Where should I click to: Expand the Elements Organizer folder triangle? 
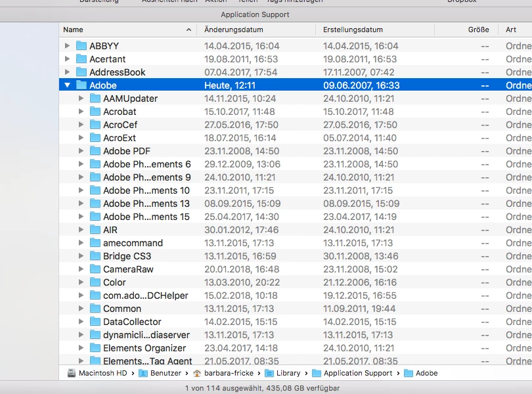click(x=81, y=348)
